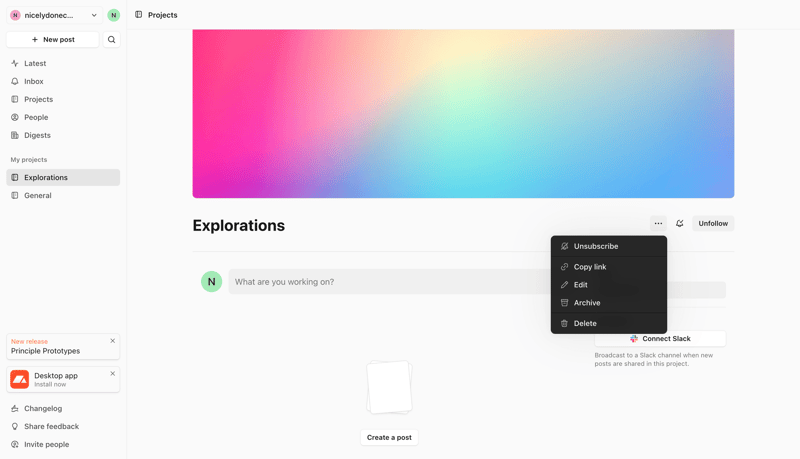Click the 'My projects' section label
This screenshot has width=800, height=459.
(x=29, y=160)
